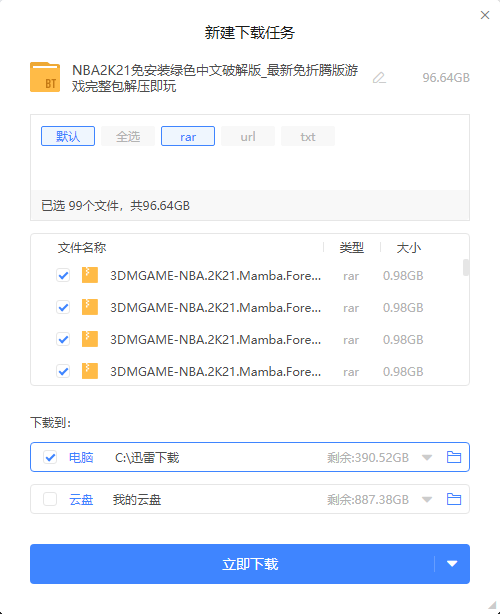Toggle the rar file type filter
This screenshot has width=500, height=614.
[x=188, y=136]
